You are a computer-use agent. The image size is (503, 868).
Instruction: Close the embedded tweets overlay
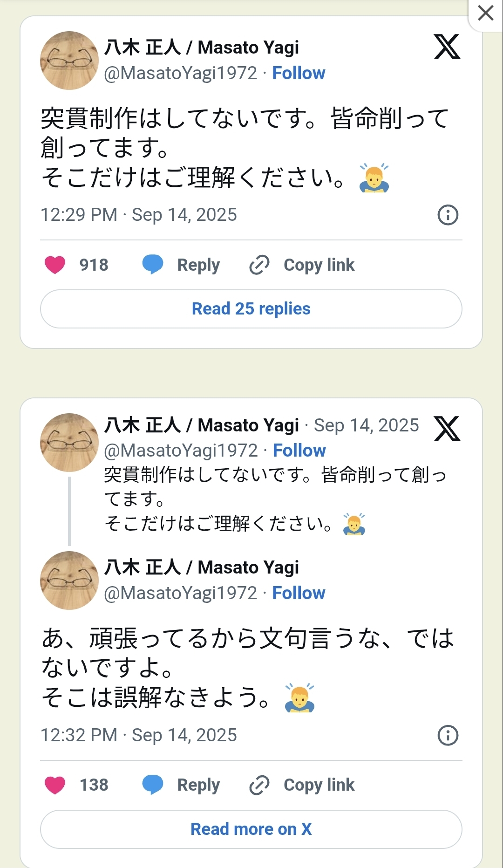(486, 13)
